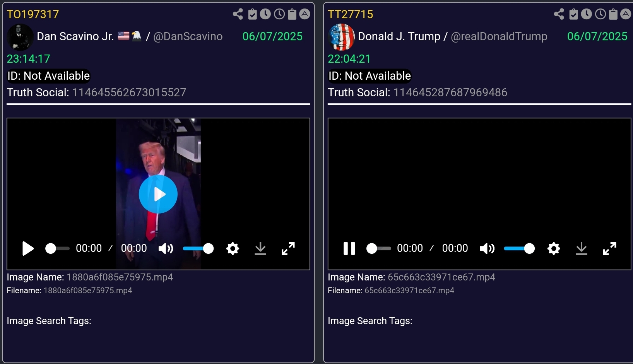Screen dimensions: 633x364
Task: Click the Filename value 65c663c33971ce67.mp4
Action: click(409, 291)
